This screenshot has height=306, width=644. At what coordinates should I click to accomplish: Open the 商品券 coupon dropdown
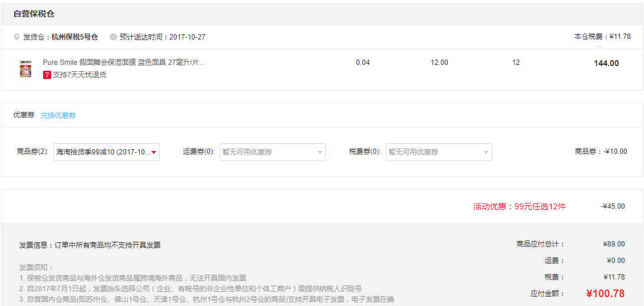[107, 152]
